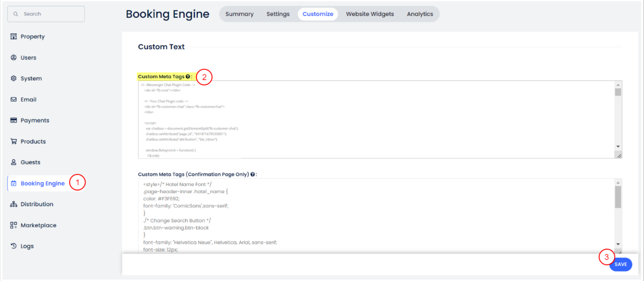The image size is (644, 281).
Task: Open the Analytics tab
Action: pyautogui.click(x=420, y=14)
